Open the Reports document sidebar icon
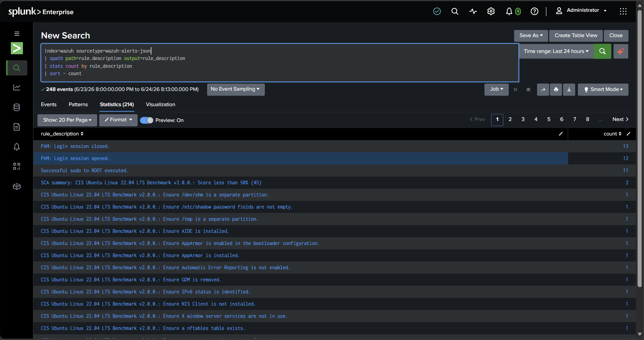The width and height of the screenshot is (644, 340). [x=17, y=127]
